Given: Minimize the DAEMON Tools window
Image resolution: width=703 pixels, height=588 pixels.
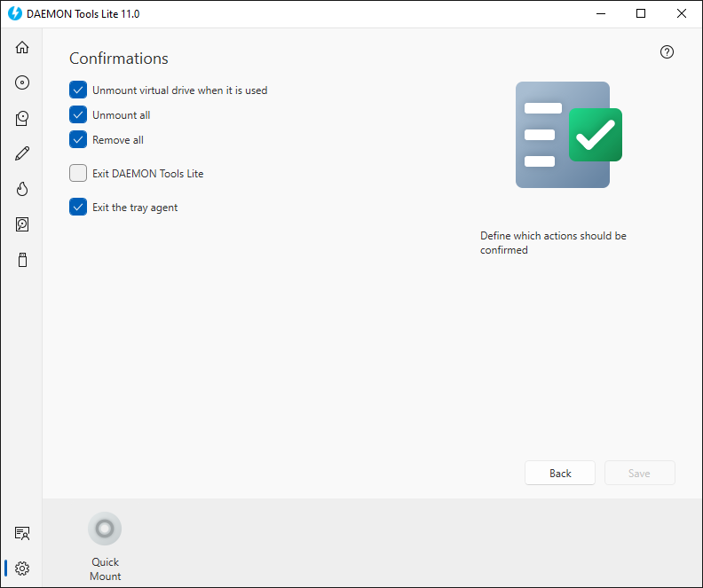Looking at the screenshot, I should [601, 13].
